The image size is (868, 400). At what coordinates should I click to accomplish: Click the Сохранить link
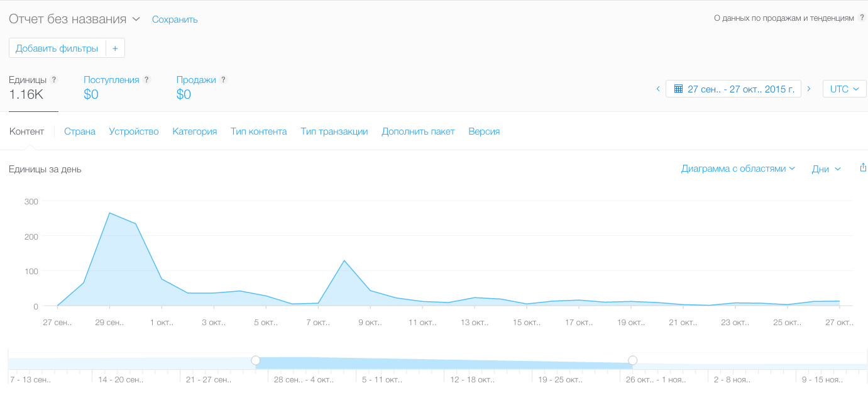(x=175, y=19)
